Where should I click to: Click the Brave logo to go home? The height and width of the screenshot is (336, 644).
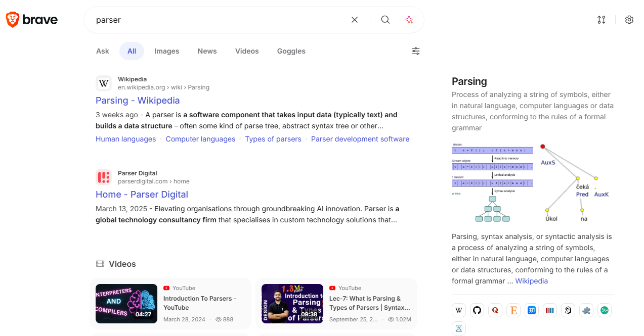point(32,20)
